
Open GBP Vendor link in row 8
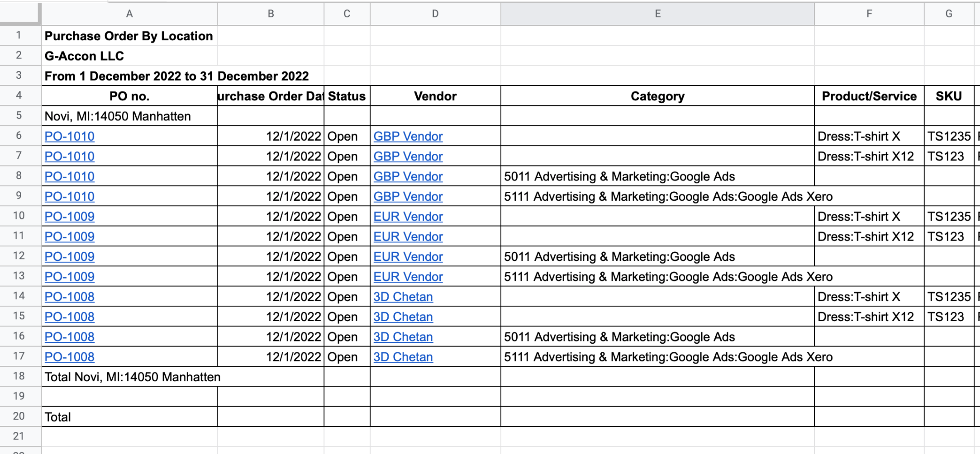click(x=408, y=176)
